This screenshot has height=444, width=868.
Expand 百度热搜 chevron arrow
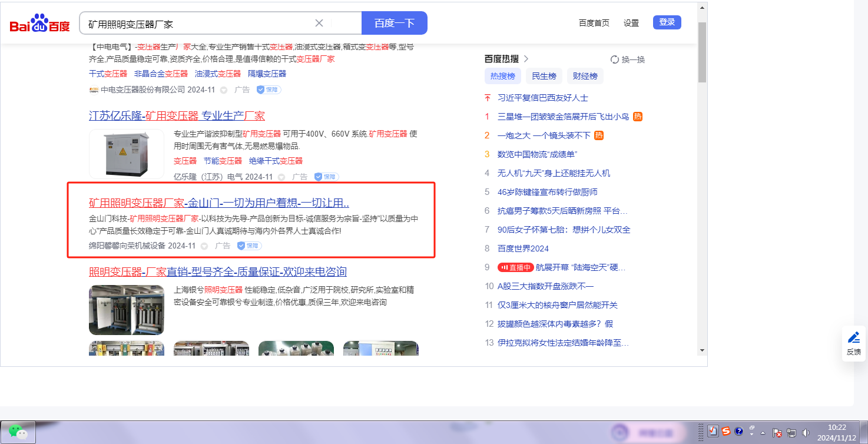[x=526, y=59]
